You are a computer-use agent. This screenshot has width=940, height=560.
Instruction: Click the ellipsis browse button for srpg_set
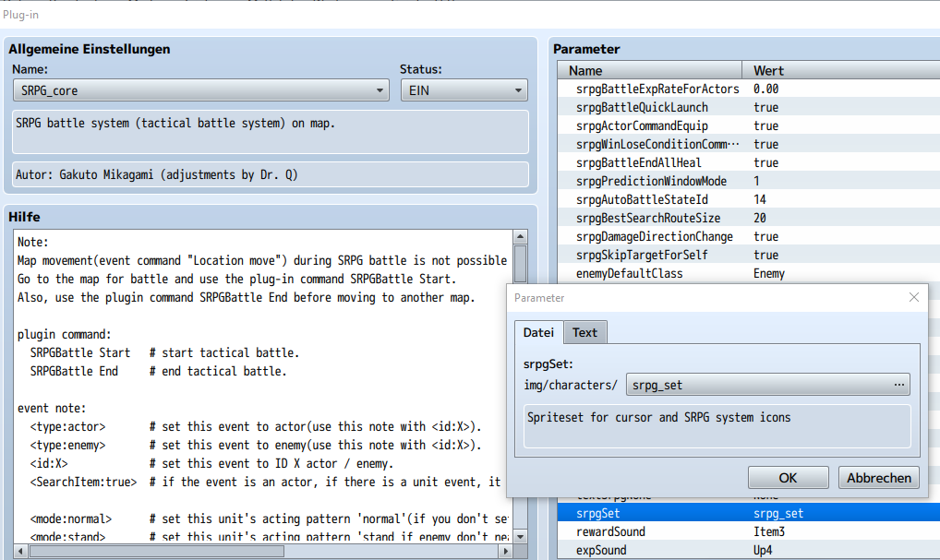(x=898, y=385)
